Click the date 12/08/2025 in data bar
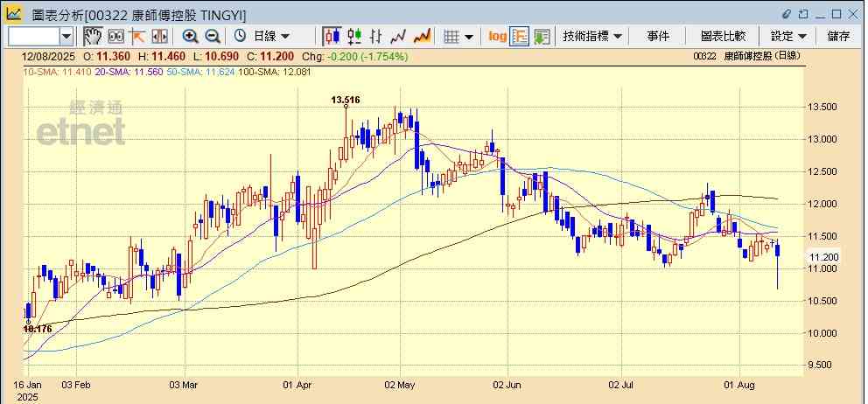Screen dimensions: 868x404 47,57
